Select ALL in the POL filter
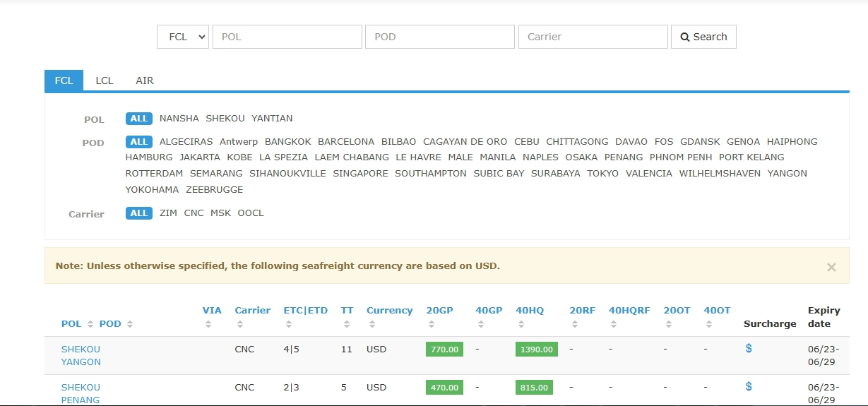Screen dimensions: 868x406 tap(139, 119)
